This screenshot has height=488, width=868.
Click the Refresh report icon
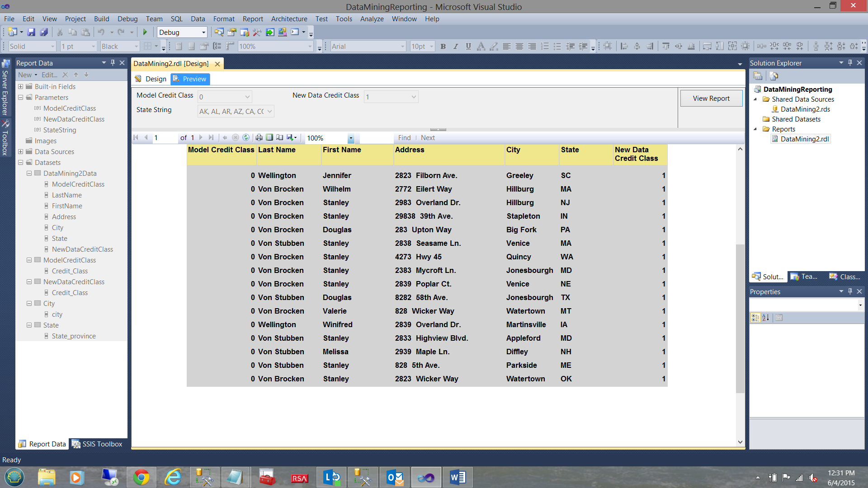click(246, 138)
